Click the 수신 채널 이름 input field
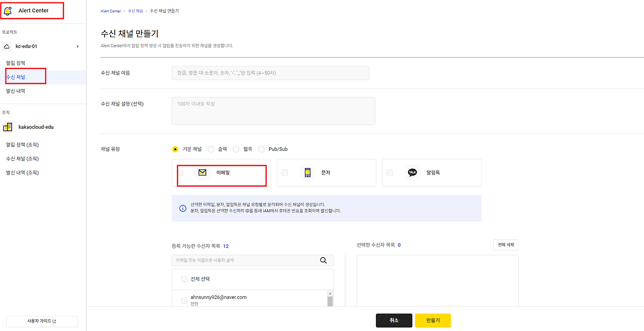 (270, 73)
